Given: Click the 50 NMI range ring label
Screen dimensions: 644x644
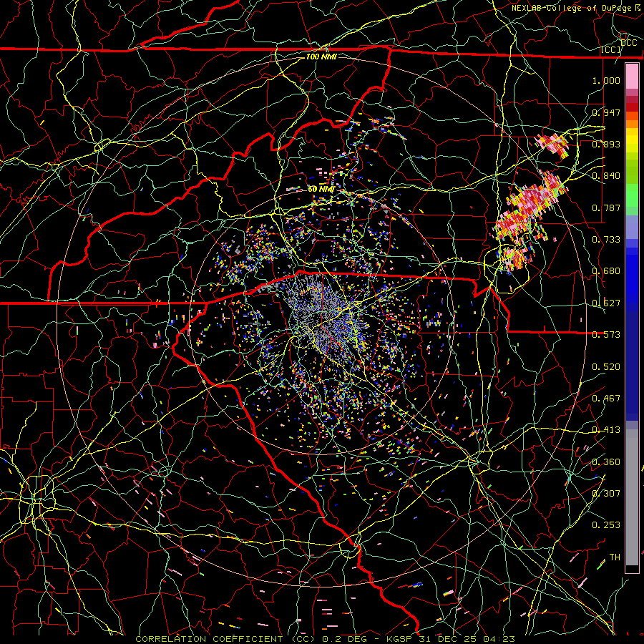Looking at the screenshot, I should tap(321, 189).
